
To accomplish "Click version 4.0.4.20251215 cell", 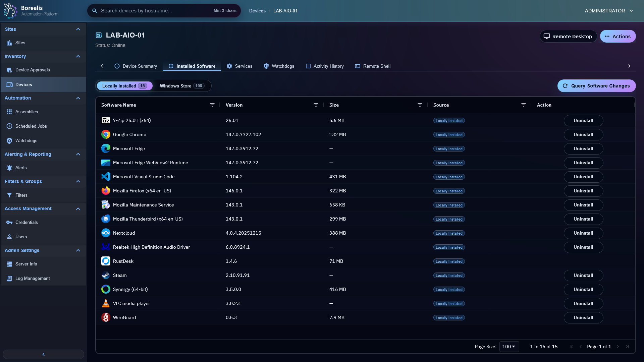I will (x=243, y=233).
